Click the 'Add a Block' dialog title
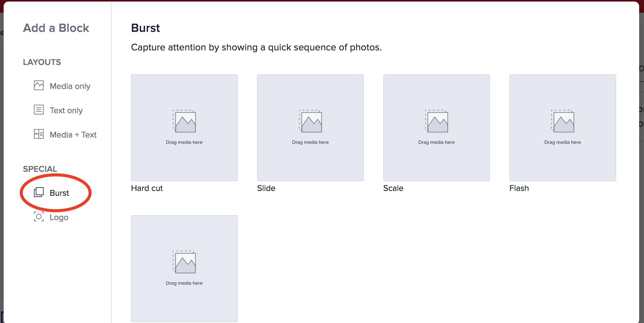Viewport: 644px width, 323px height. (56, 28)
